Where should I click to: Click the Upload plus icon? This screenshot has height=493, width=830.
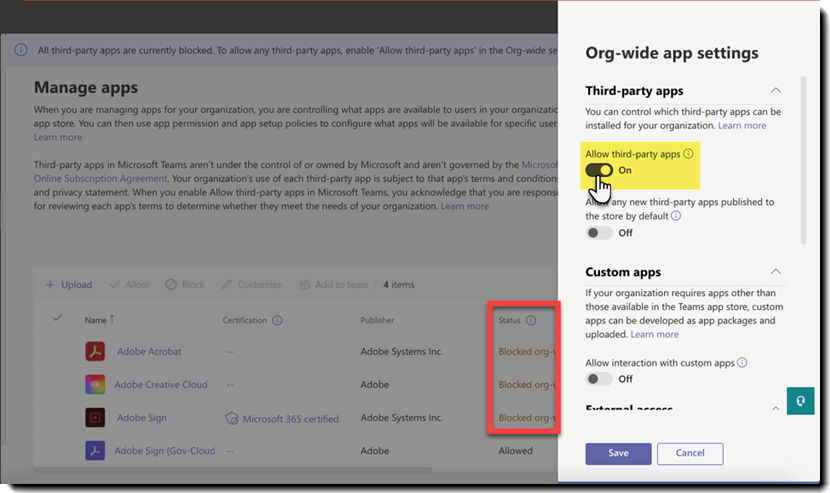click(50, 284)
